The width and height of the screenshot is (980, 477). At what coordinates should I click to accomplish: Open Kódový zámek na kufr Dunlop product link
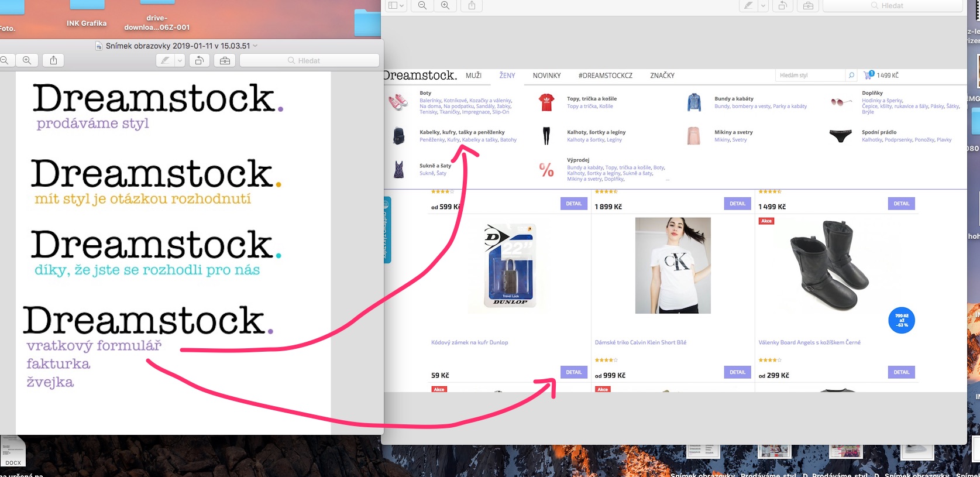[469, 342]
